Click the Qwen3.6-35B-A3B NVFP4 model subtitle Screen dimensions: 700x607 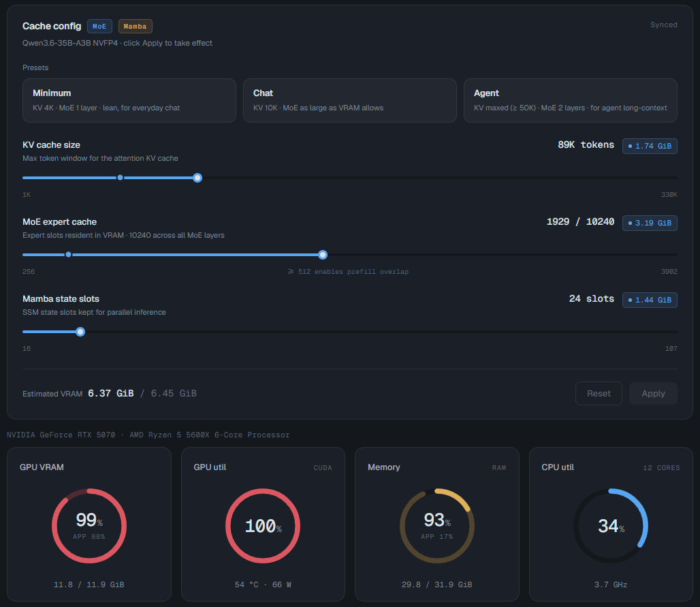(117, 43)
